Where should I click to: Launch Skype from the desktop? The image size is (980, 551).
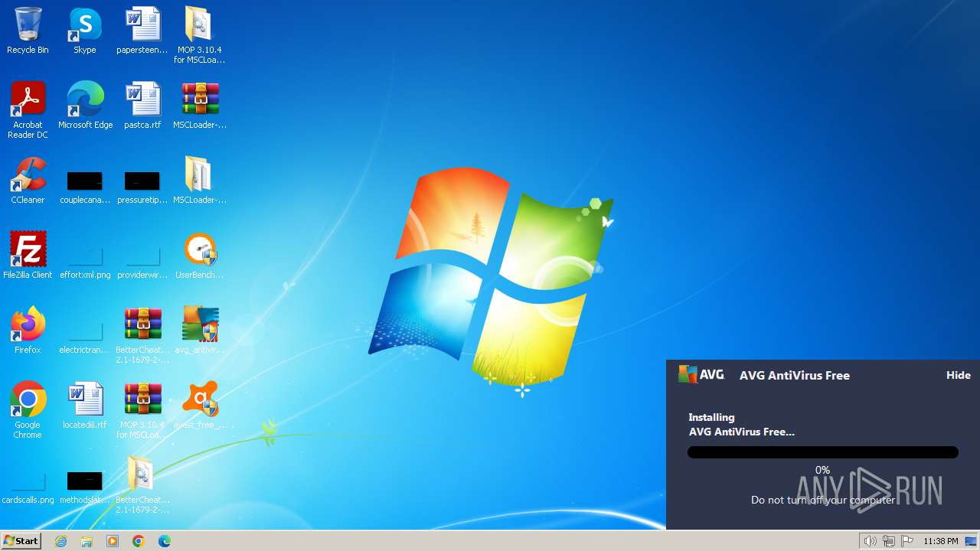[85, 31]
